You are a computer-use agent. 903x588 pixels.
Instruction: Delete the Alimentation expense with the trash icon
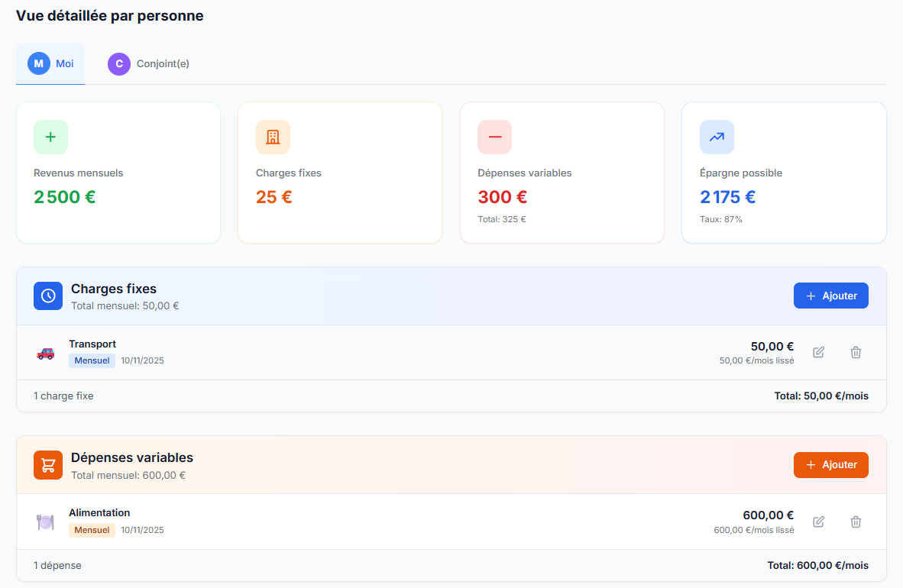tap(856, 522)
